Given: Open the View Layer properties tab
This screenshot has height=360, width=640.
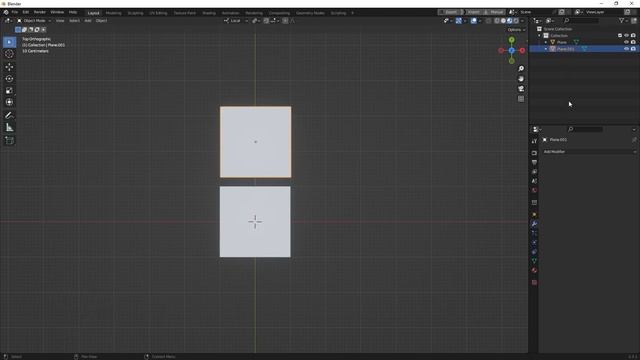Looking at the screenshot, I should click(534, 172).
